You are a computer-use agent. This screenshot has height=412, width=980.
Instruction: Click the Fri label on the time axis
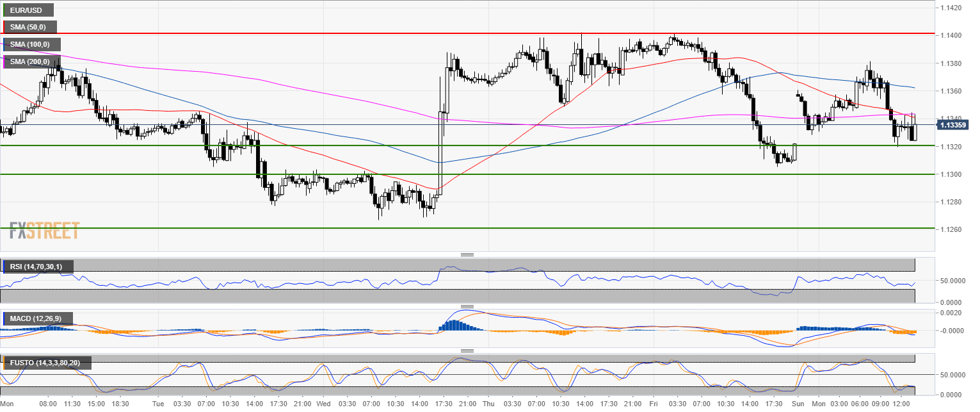pyautogui.click(x=654, y=404)
